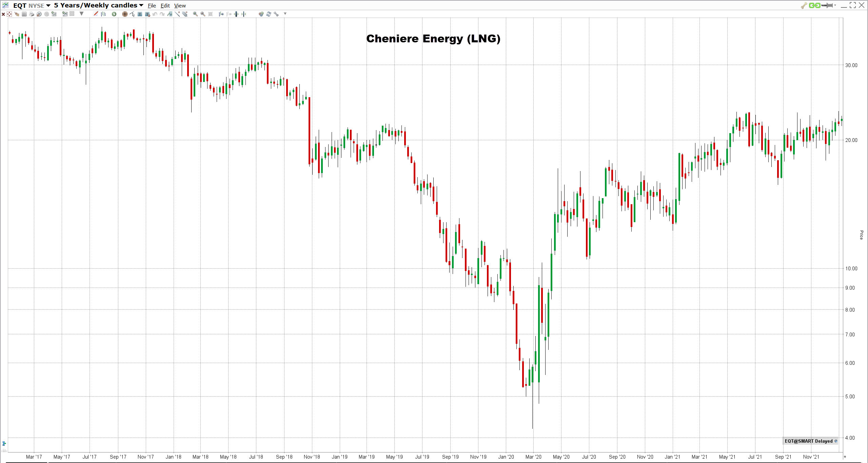This screenshot has height=463, width=868.
Task: Click the red crosshair center-arrows icon
Action: 9,14
